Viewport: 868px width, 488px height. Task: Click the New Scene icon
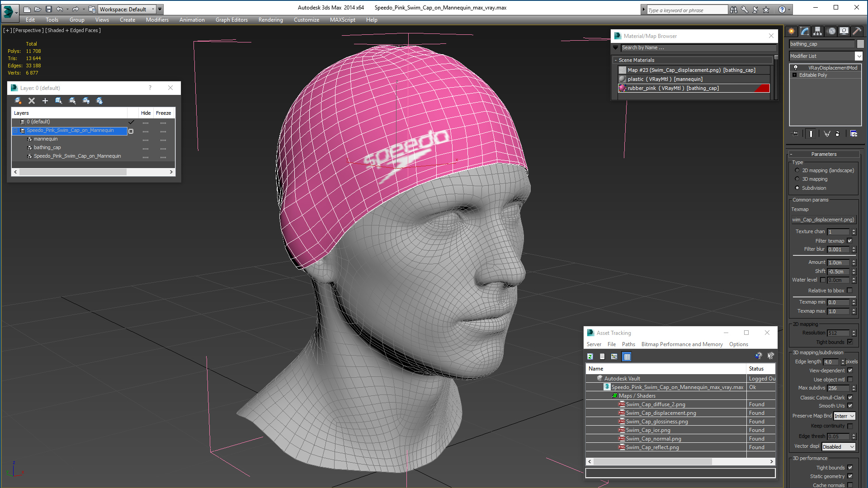pos(27,9)
